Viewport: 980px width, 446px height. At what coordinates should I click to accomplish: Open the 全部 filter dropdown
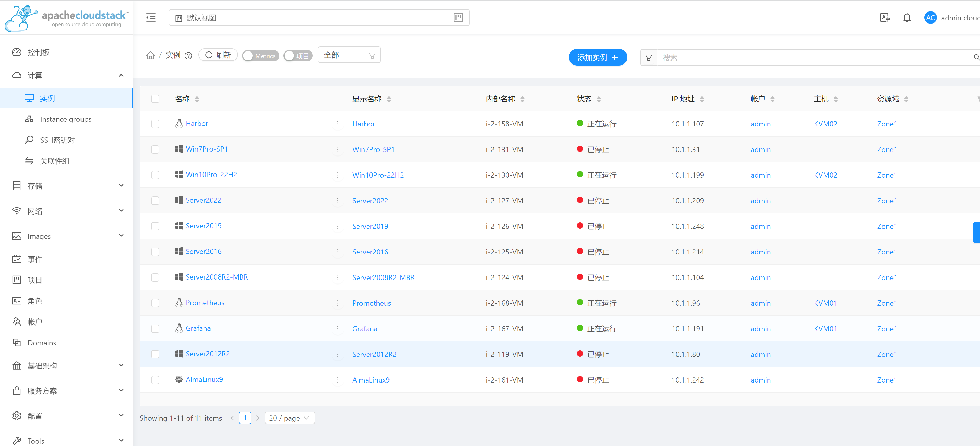click(349, 55)
